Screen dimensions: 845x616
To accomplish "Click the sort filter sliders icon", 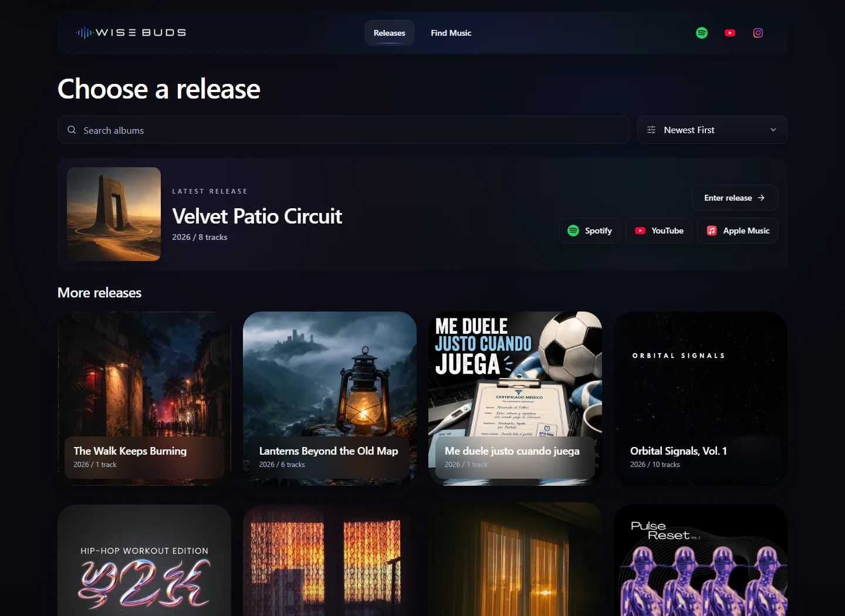I will pyautogui.click(x=651, y=130).
